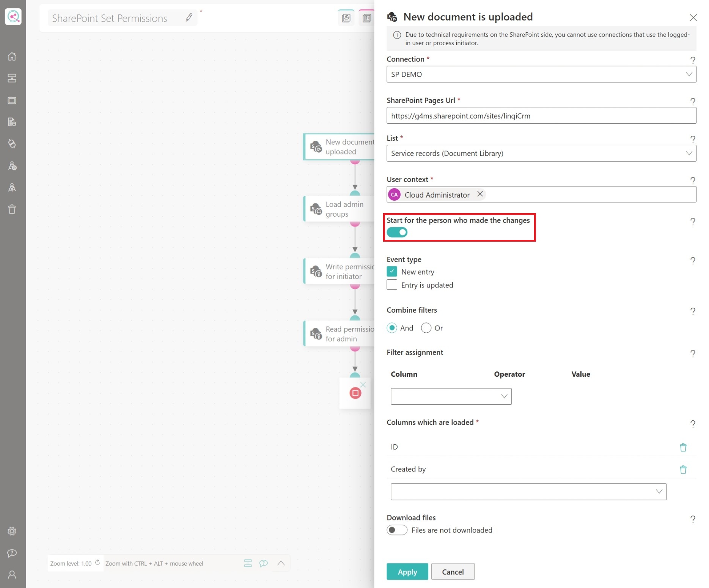Viewport: 709px width, 588px height.
Task: Show help for Filter assignment
Action: 693,354
